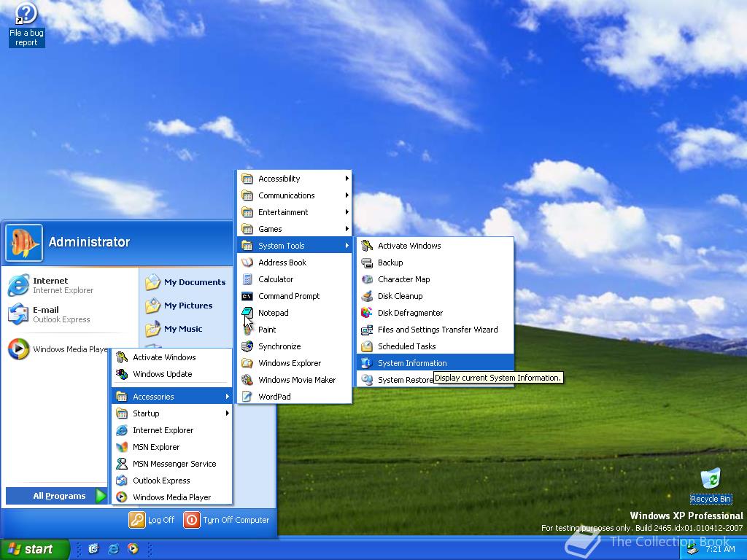Select Activate Windows in All Programs list
This screenshot has width=747, height=560.
pyautogui.click(x=172, y=357)
